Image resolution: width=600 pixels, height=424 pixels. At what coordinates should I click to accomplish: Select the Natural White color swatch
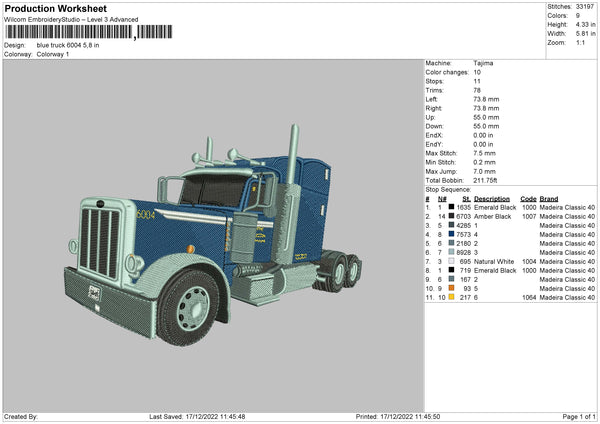(452, 260)
